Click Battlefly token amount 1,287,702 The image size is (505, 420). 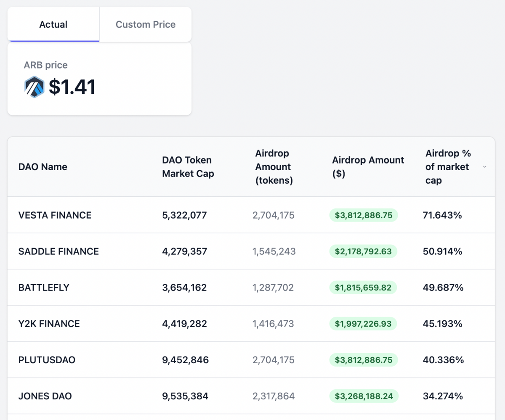point(273,288)
